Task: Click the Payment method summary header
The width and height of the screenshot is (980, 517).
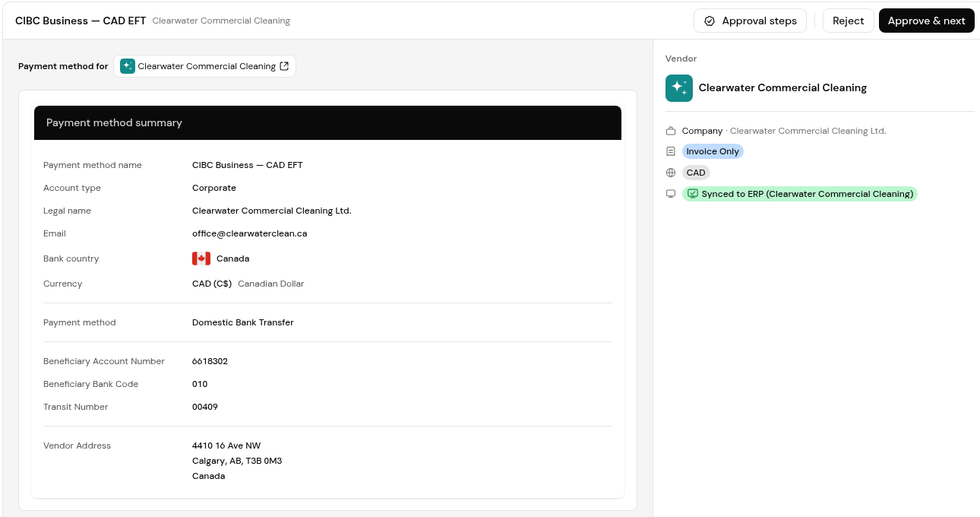Action: [x=327, y=122]
